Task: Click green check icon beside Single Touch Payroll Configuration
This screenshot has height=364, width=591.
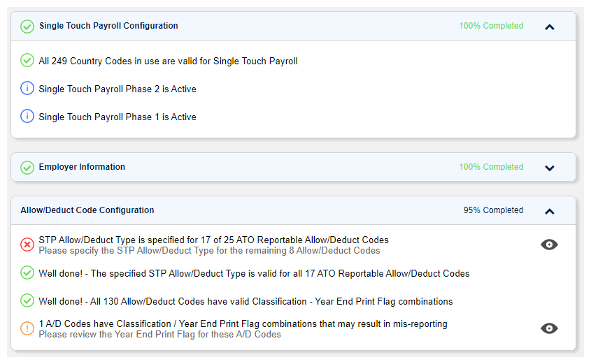Action: coord(27,27)
